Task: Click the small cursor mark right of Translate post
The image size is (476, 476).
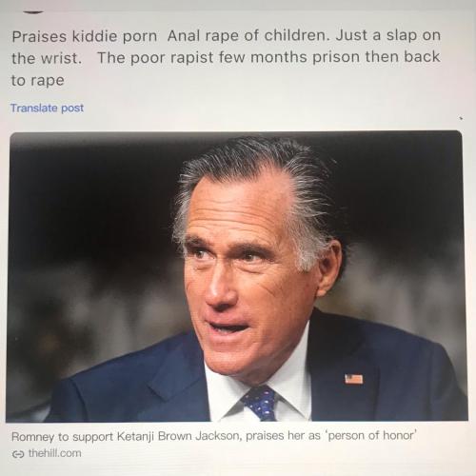Action: pyautogui.click(x=461, y=118)
